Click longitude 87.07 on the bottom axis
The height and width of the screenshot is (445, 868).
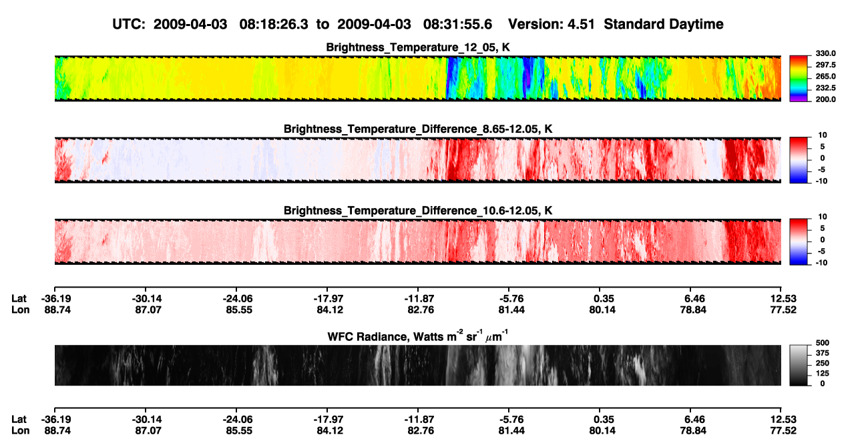[147, 430]
